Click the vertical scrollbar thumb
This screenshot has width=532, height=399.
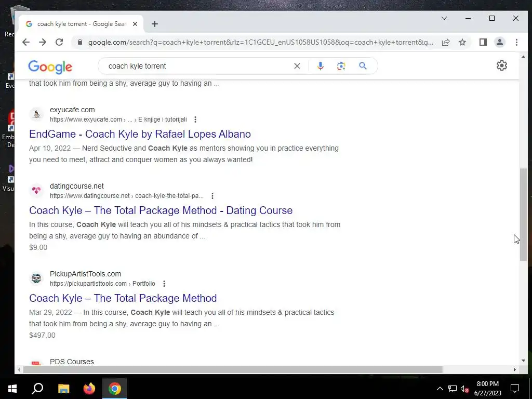(x=523, y=215)
